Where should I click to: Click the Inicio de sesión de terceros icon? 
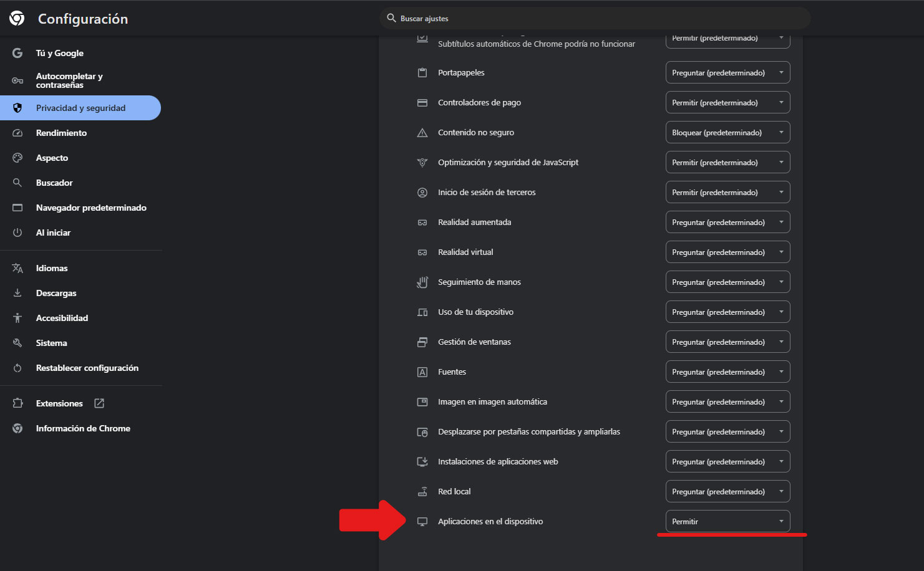pos(422,193)
